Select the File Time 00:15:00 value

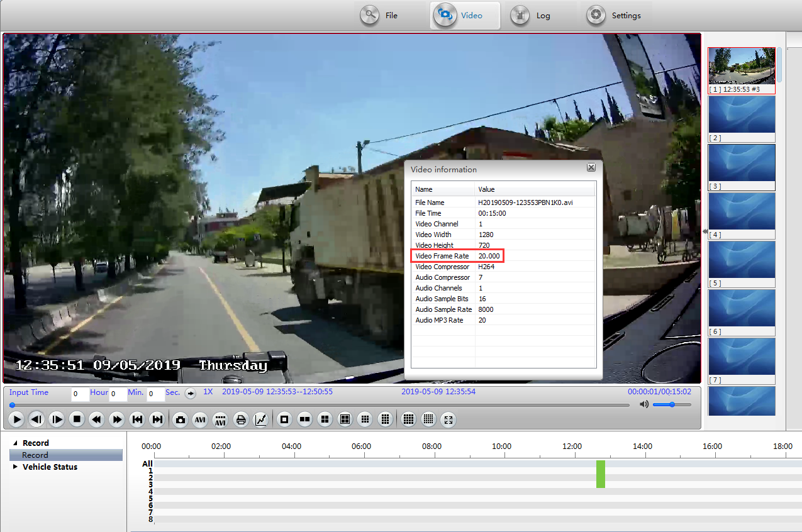coord(492,213)
